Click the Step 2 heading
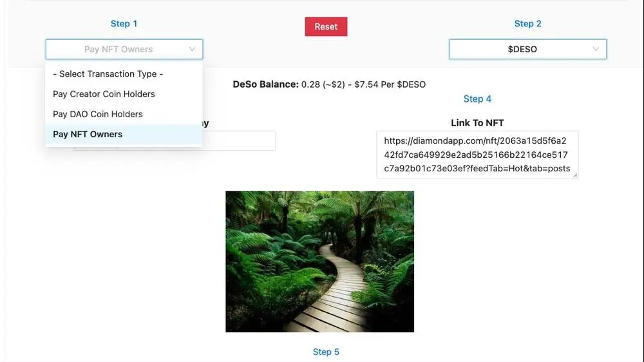Screen dimensions: 644x362 pos(527,24)
